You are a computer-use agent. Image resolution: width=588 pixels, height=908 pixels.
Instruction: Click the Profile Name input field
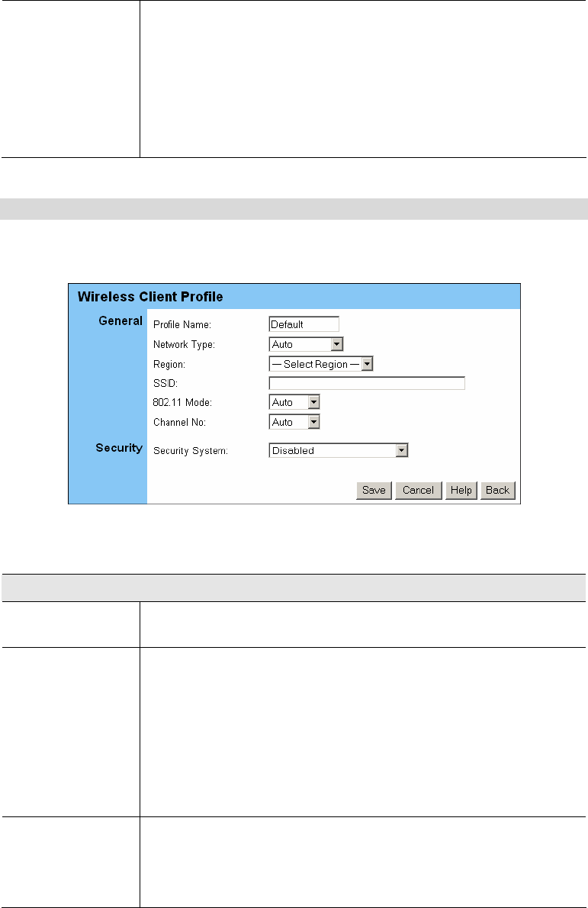tap(304, 324)
